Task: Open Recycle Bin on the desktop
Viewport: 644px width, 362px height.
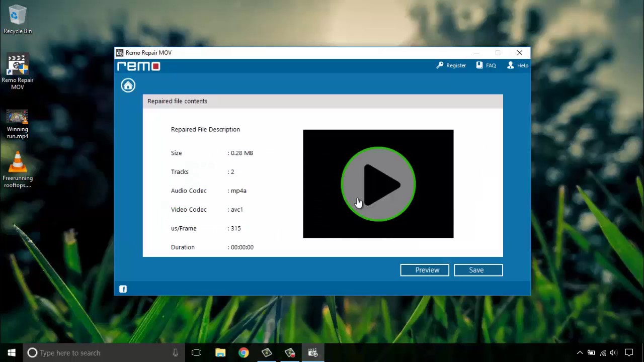Action: click(x=17, y=20)
